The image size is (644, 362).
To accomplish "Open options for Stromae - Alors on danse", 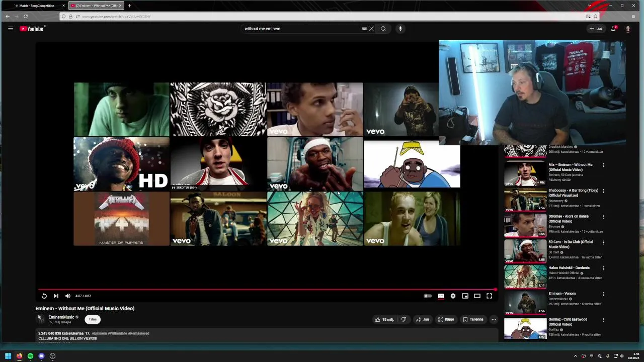I will click(x=603, y=217).
